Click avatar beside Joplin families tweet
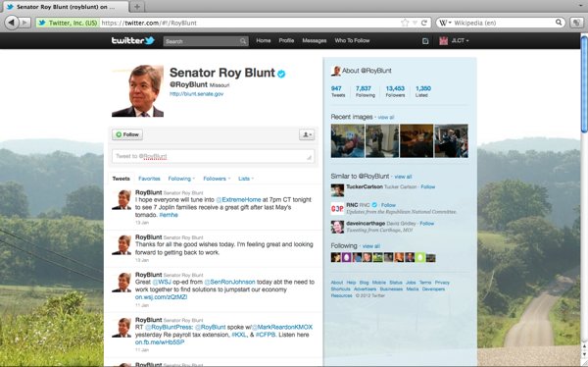The width and height of the screenshot is (588, 367). tap(122, 199)
